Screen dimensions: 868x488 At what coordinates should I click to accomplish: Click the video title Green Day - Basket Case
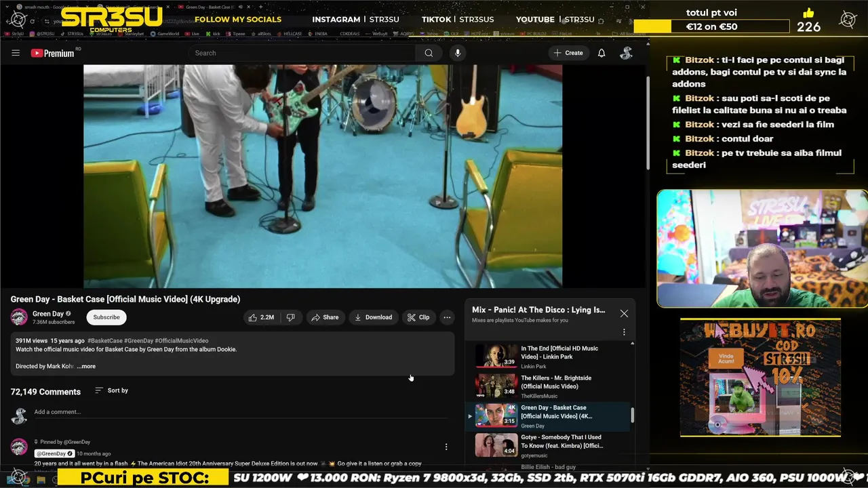coord(125,299)
